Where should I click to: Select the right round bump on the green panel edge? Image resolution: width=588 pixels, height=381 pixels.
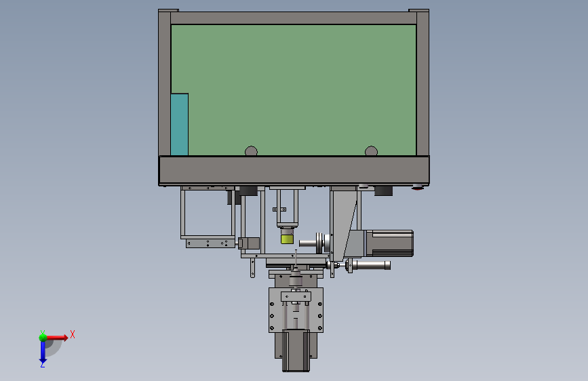tap(371, 151)
